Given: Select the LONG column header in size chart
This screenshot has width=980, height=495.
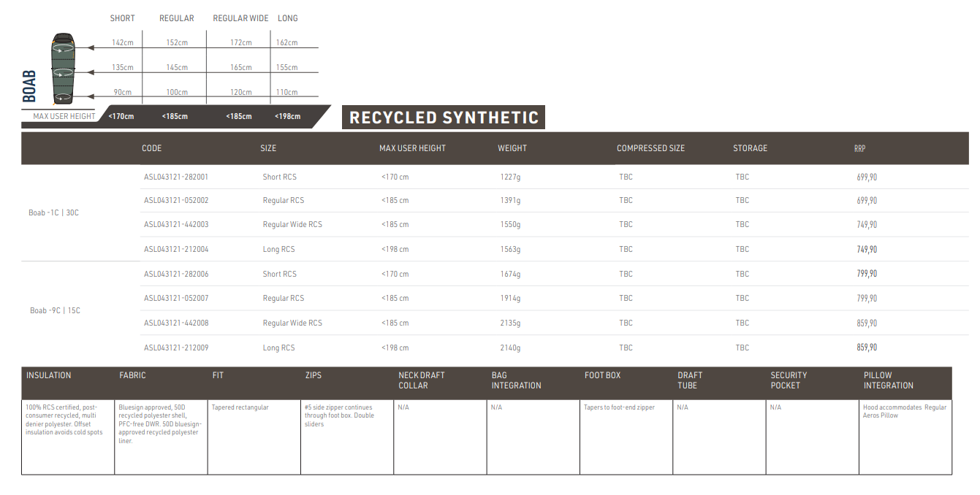Looking at the screenshot, I should click(288, 18).
